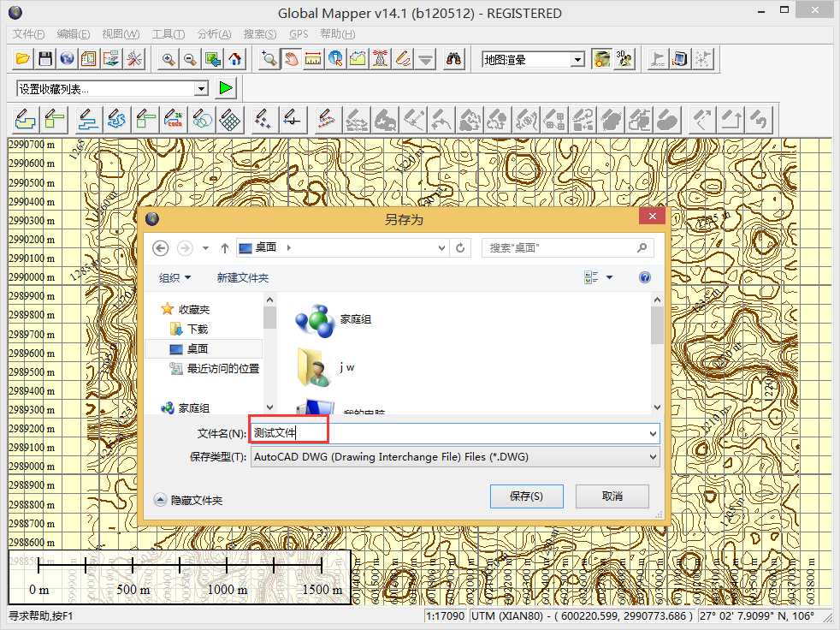This screenshot has width=840, height=630.
Task: Open the 家庭组 item in file list
Action: tap(333, 320)
